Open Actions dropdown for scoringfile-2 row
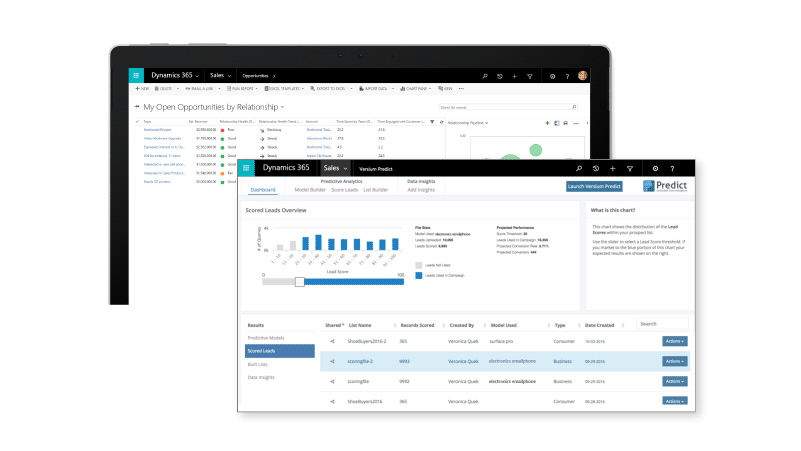Image resolution: width=801 pixels, height=451 pixels. [675, 361]
